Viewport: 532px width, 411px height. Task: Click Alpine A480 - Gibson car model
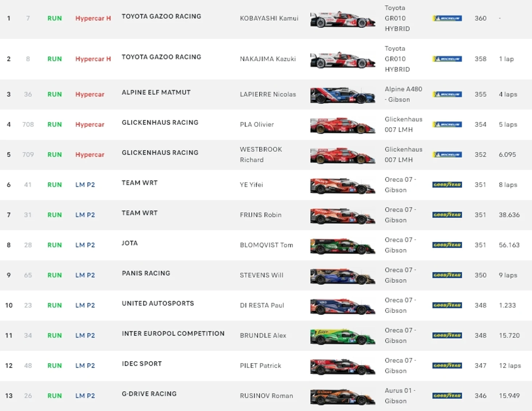pyautogui.click(x=403, y=94)
